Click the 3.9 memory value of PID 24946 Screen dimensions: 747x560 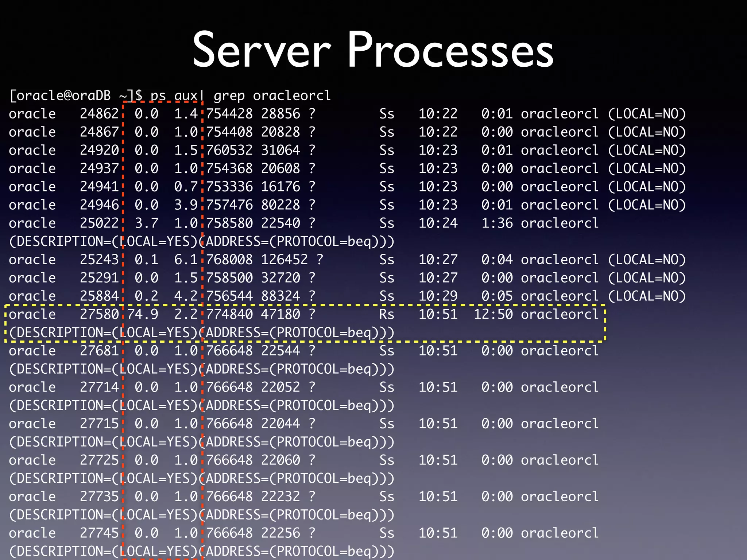tap(186, 205)
